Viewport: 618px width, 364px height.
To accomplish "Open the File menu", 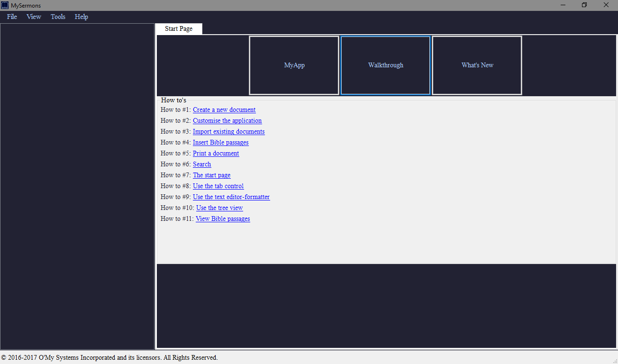I will coord(12,17).
